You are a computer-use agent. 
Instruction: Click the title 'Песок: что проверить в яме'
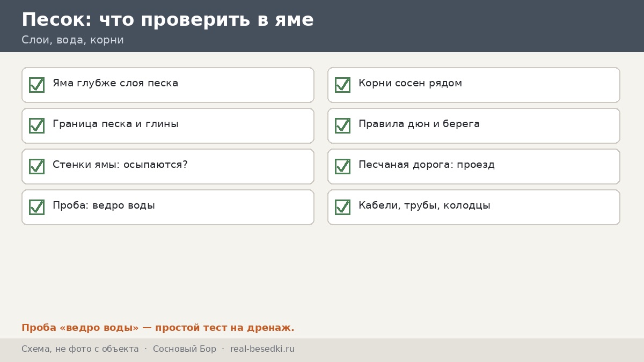tap(167, 20)
